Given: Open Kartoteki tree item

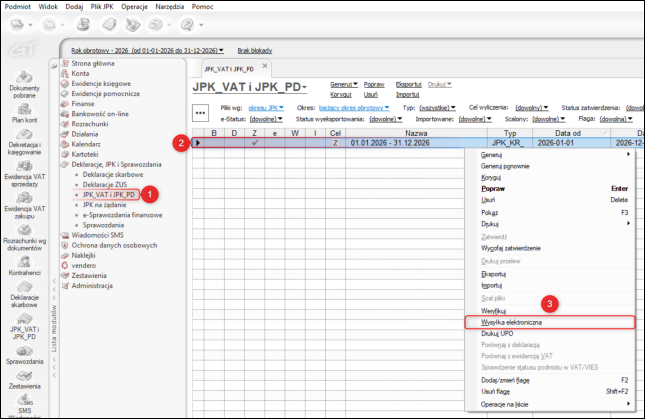Looking at the screenshot, I should pyautogui.click(x=84, y=154).
